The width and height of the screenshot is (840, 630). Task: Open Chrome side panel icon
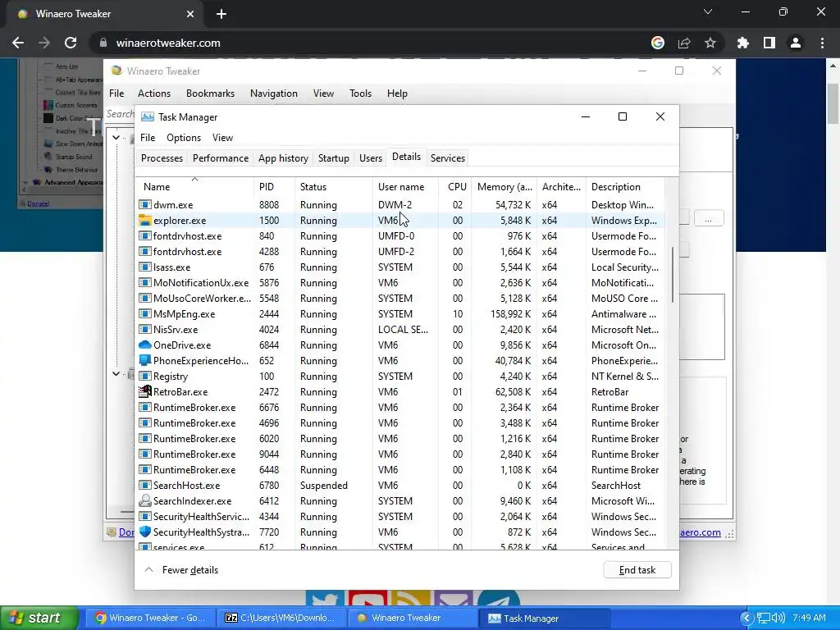pos(769,43)
